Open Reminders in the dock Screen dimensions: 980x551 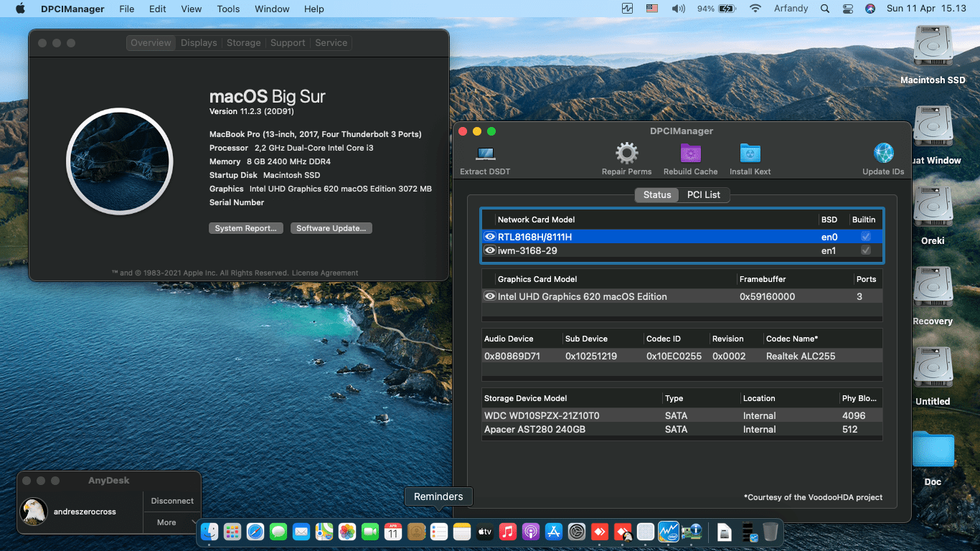[x=439, y=532]
